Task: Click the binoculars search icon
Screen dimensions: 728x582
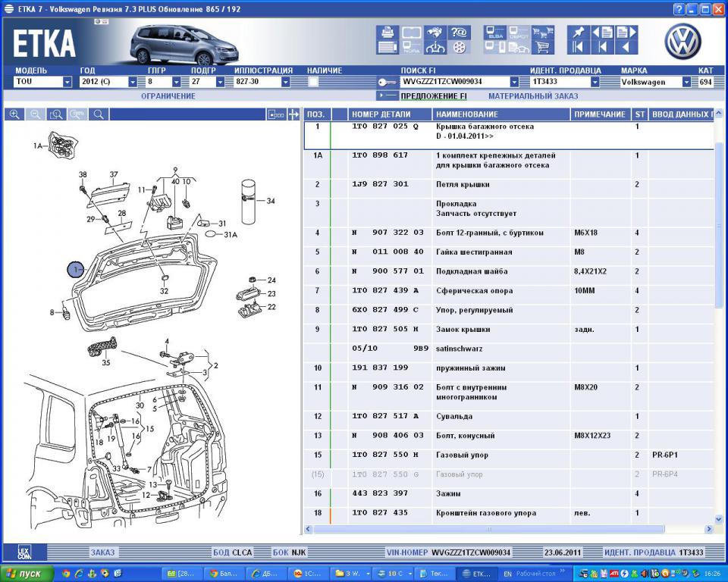Action: tap(435, 33)
